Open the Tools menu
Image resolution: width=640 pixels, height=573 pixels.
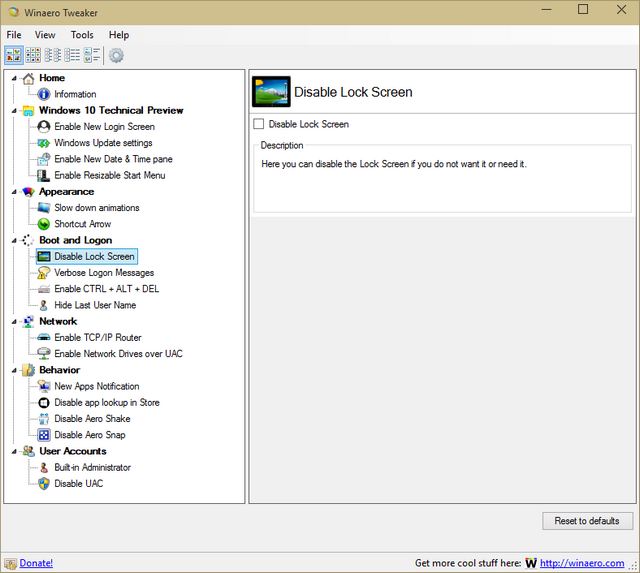82,35
